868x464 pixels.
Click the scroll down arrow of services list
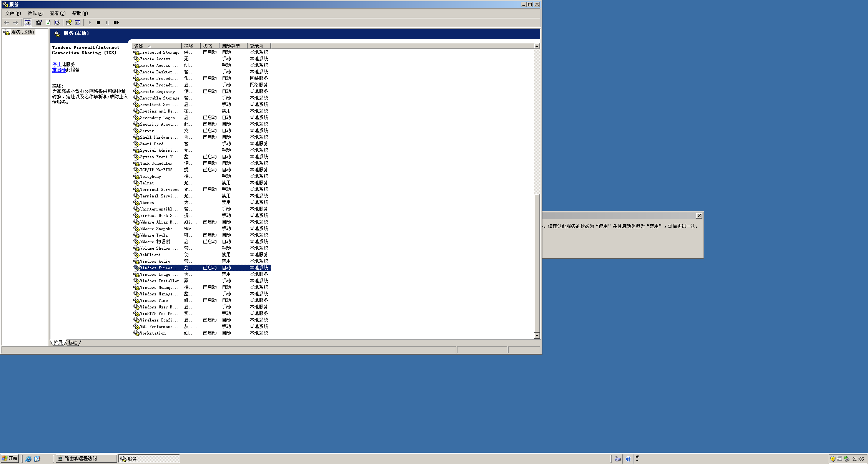pos(537,336)
